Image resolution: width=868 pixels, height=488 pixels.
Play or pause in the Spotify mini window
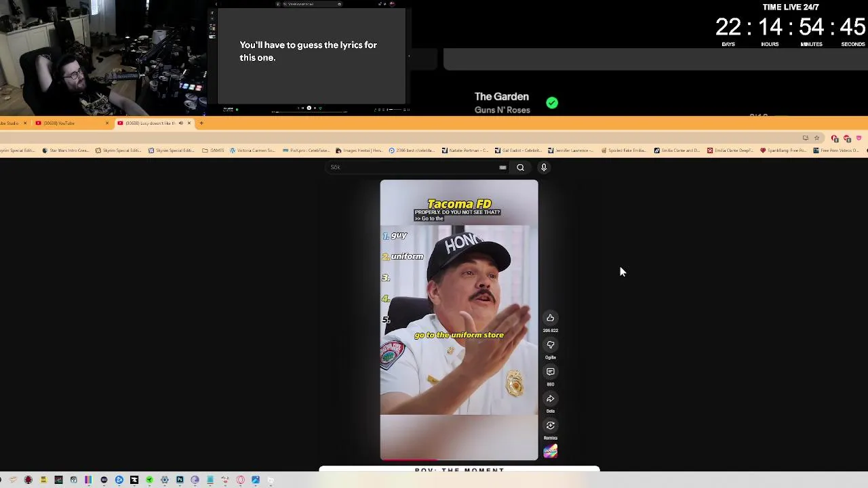(309, 108)
